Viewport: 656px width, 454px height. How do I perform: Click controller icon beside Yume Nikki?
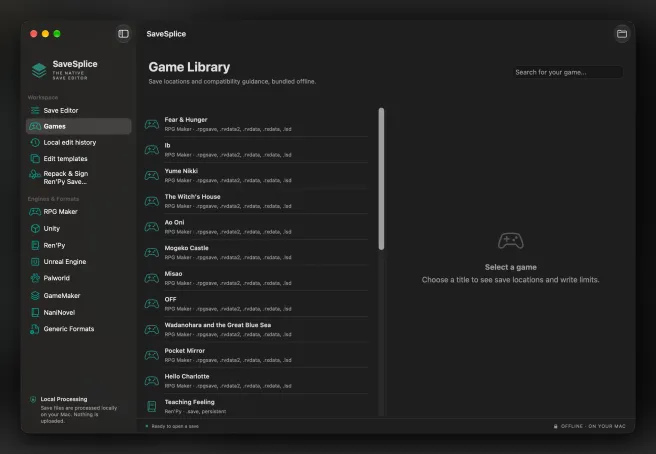pos(152,176)
